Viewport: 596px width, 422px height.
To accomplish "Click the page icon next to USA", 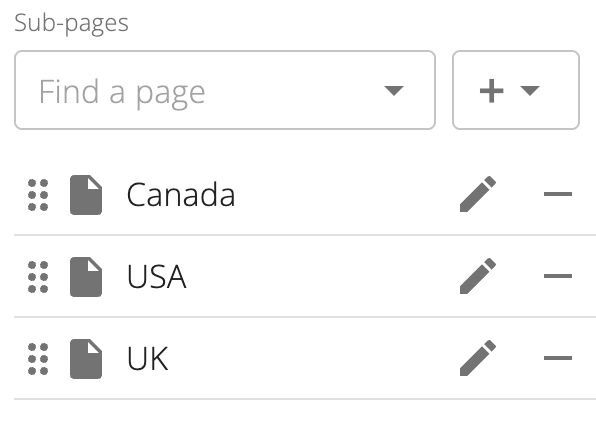I will click(x=86, y=277).
